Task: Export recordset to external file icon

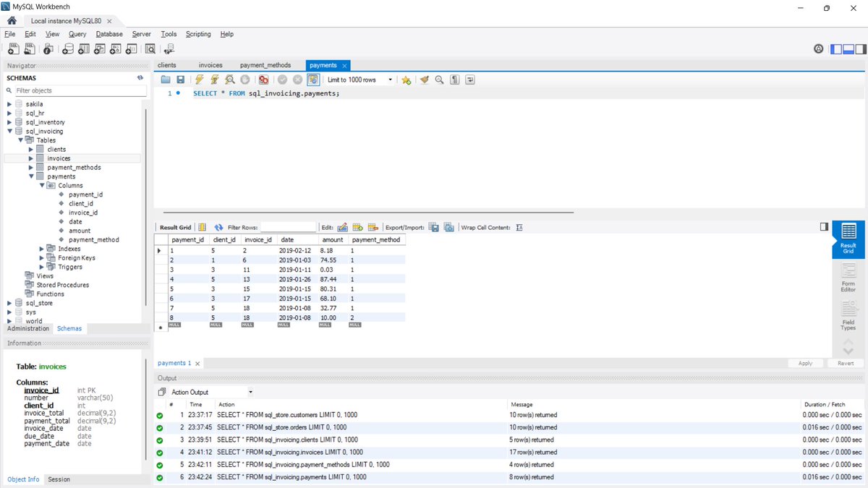Action: click(434, 227)
